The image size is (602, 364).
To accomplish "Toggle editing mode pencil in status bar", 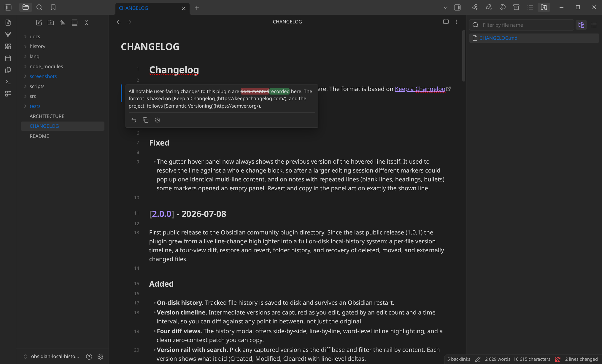I will [478, 359].
